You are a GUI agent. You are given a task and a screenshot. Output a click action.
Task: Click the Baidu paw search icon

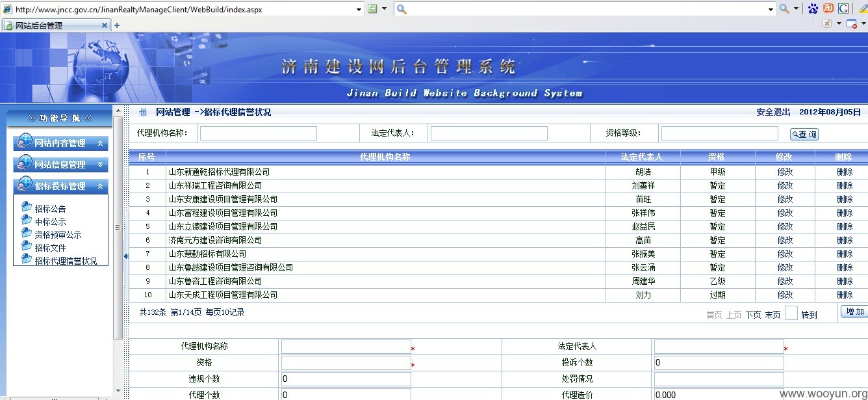click(813, 8)
